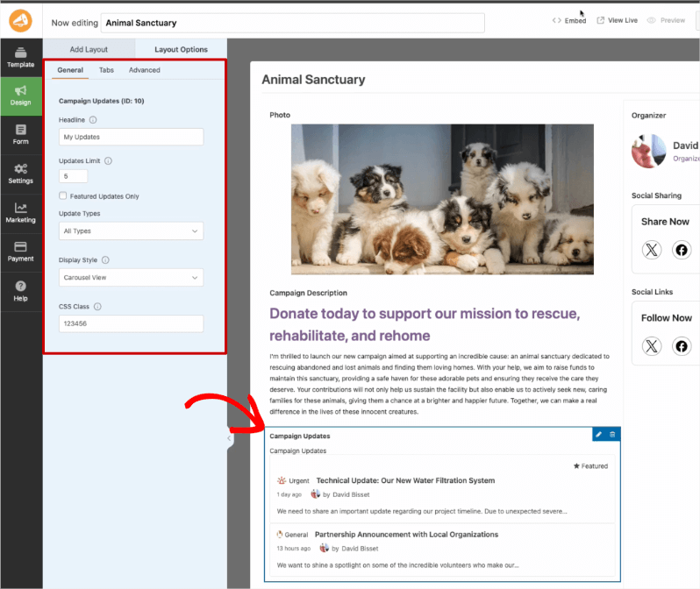700x589 pixels.
Task: Click the Headline info icon
Action: point(93,119)
